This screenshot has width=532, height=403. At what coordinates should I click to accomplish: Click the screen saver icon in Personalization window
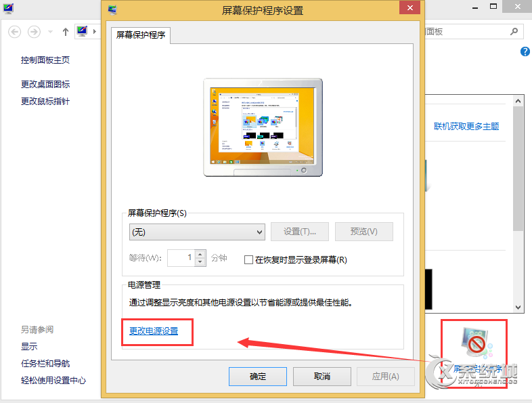(476, 343)
